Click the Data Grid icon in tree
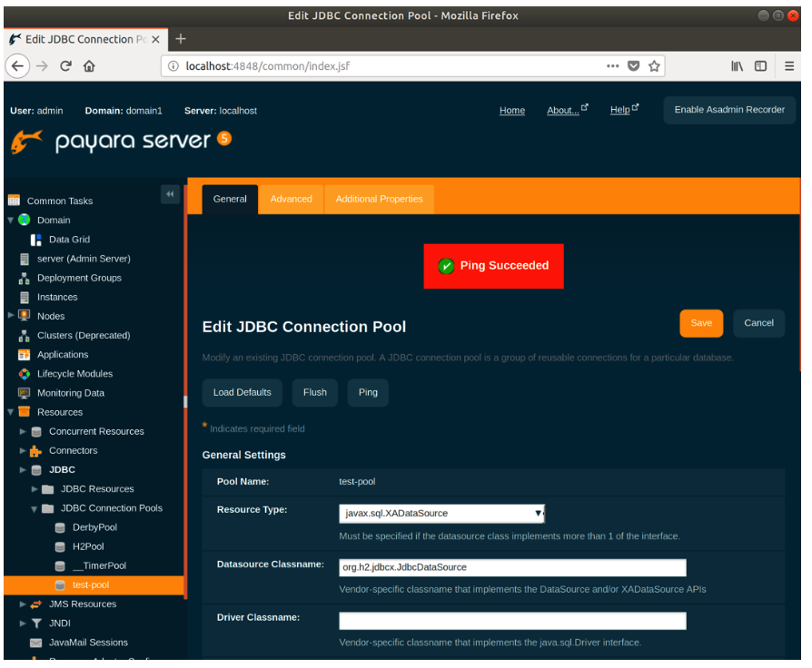This screenshot has width=812, height=668. click(x=36, y=240)
